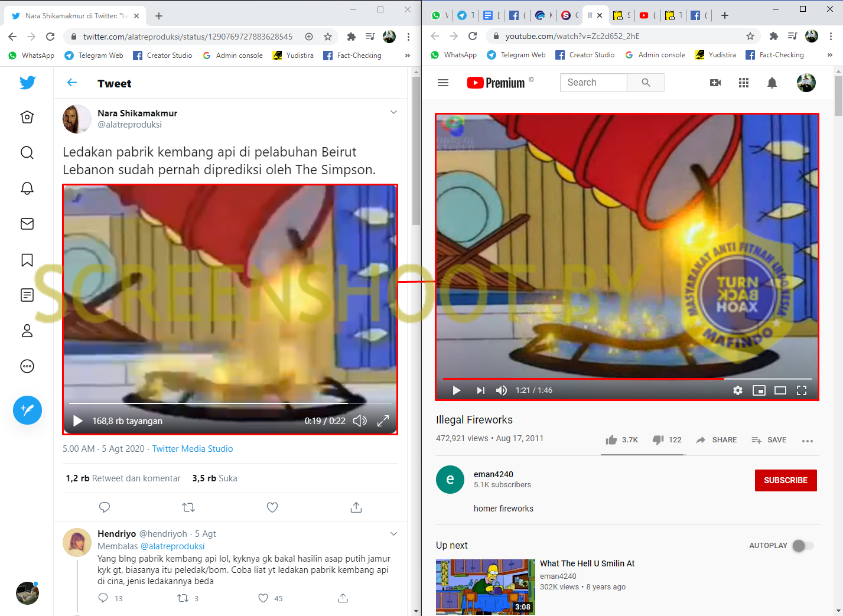Image resolution: width=843 pixels, height=616 pixels.
Task: Bookmark the YouTube page with star
Action: pyautogui.click(x=750, y=36)
